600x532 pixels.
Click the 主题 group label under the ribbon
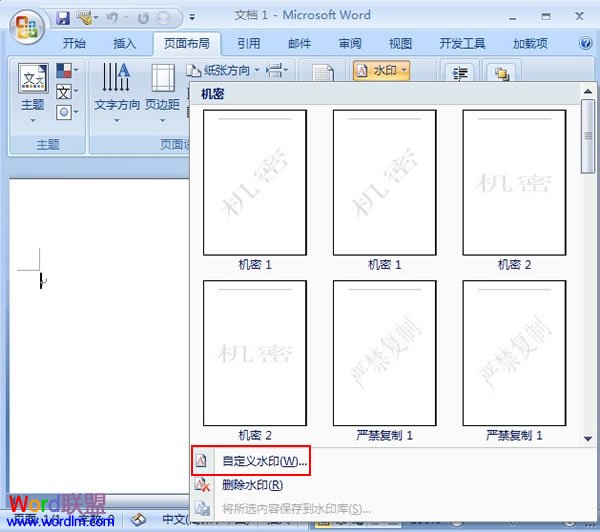[48, 144]
